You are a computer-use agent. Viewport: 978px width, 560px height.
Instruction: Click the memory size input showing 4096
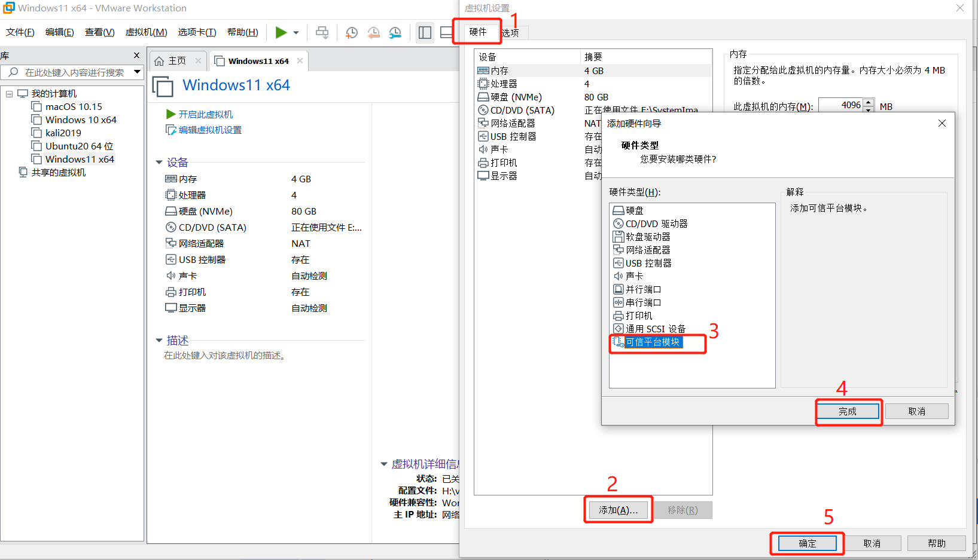click(x=840, y=105)
